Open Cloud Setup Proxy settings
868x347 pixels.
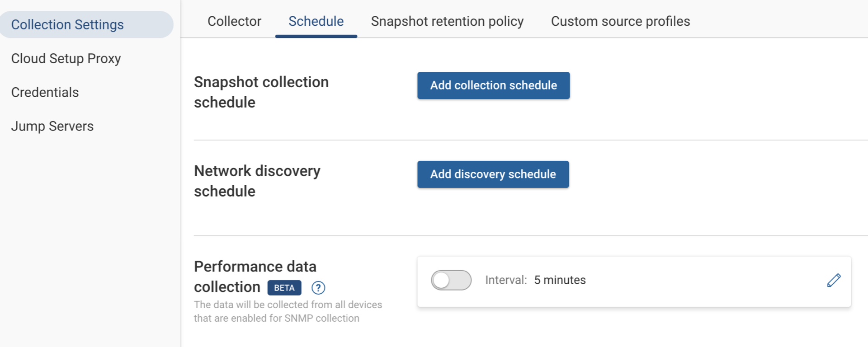[x=66, y=58]
